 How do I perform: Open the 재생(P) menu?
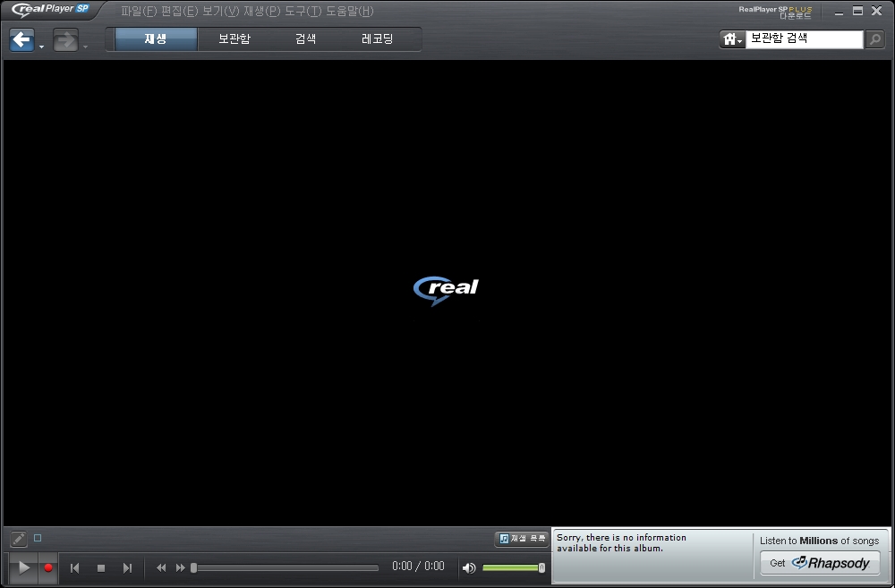[262, 12]
